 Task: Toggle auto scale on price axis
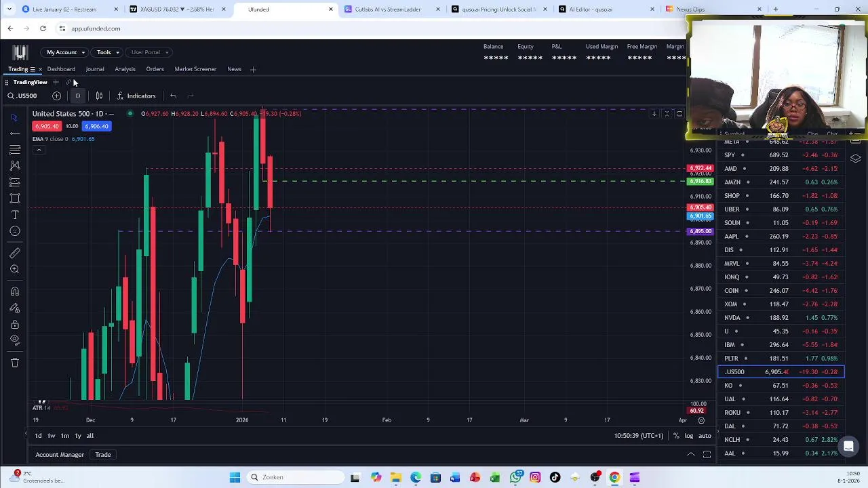(x=705, y=436)
